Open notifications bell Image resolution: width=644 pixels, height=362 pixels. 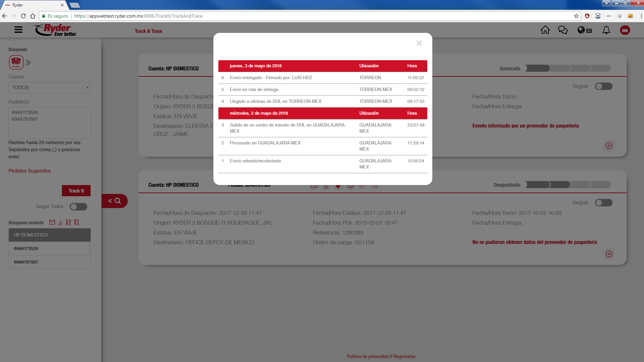coord(606,30)
